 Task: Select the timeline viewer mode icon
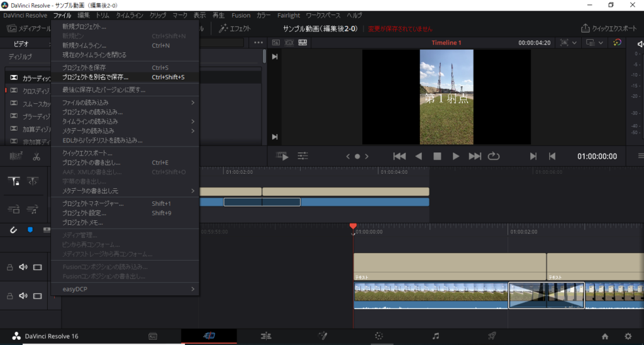point(303,42)
